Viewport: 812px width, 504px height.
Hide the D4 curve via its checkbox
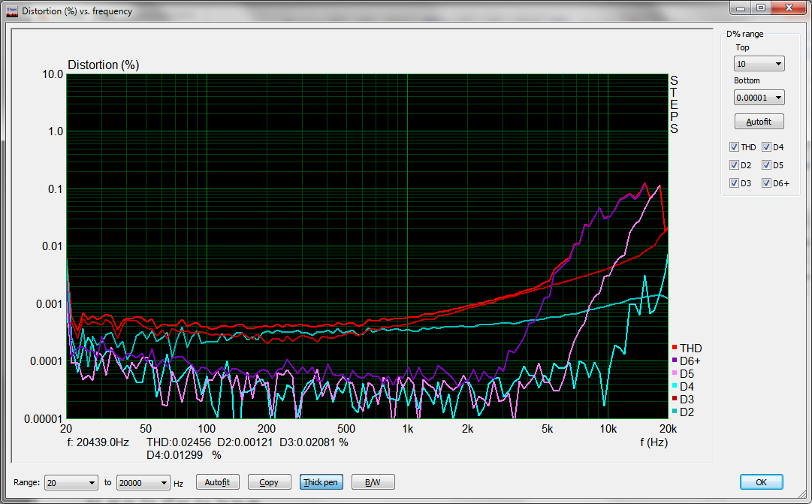[x=766, y=147]
